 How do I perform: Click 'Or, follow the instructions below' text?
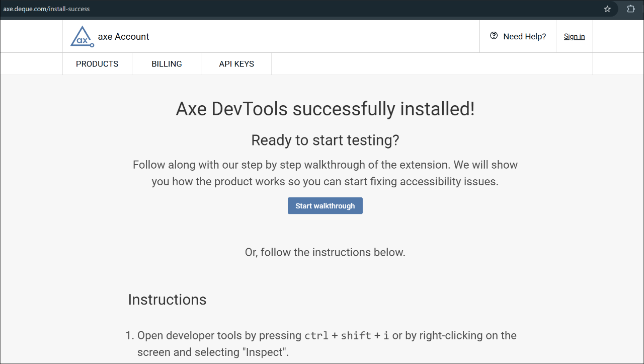[325, 252]
